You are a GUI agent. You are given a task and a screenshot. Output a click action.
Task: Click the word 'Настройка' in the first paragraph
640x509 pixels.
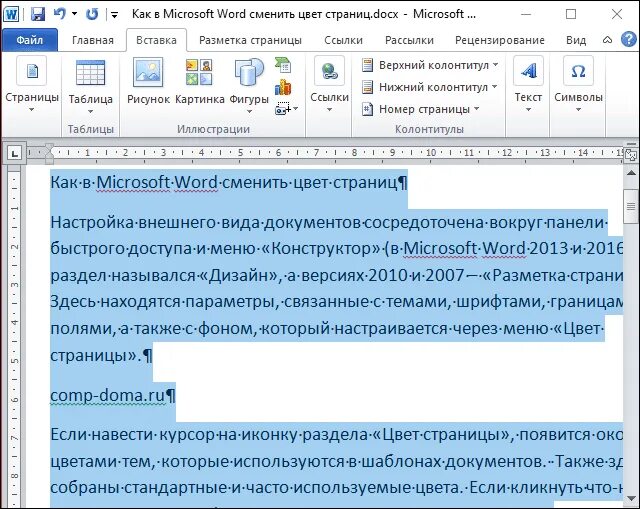(x=92, y=222)
